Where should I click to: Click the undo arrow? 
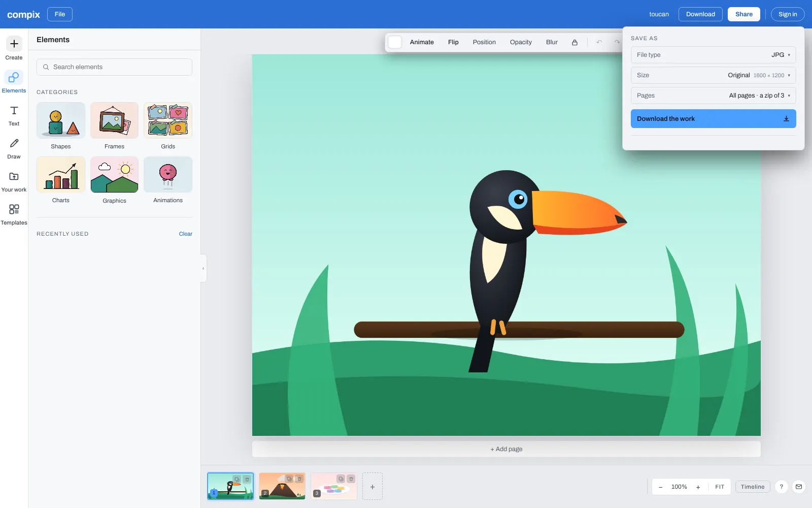[599, 42]
